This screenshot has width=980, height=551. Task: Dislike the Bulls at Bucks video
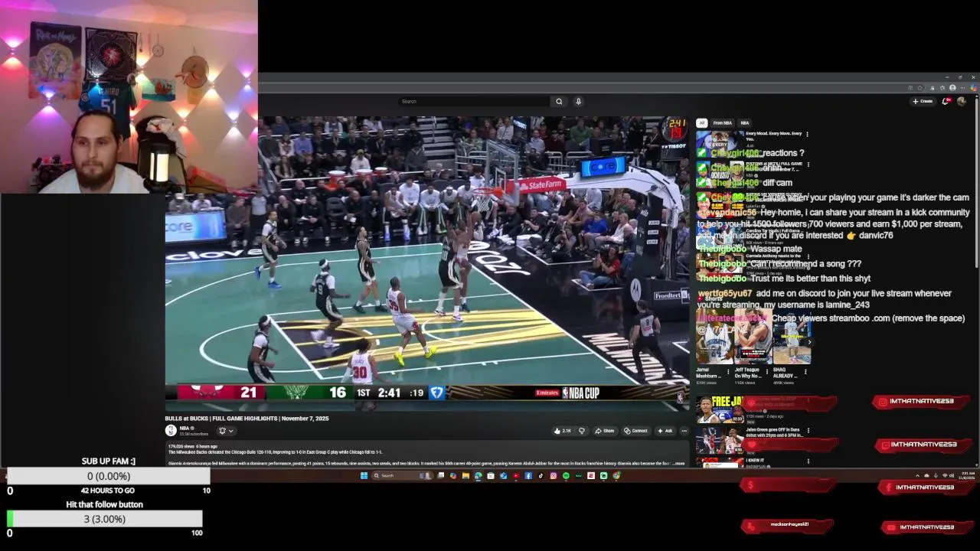click(x=582, y=431)
